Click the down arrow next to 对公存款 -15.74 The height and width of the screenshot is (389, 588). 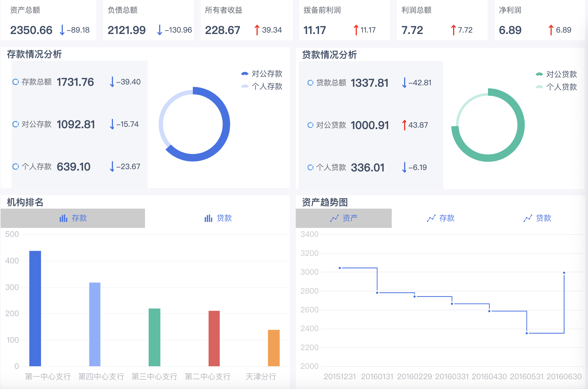[x=112, y=124]
